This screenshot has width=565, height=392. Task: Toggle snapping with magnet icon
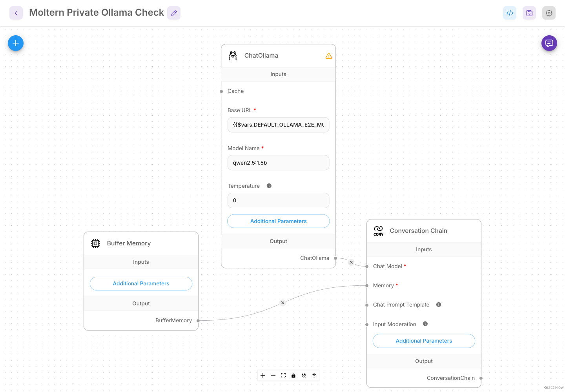304,376
